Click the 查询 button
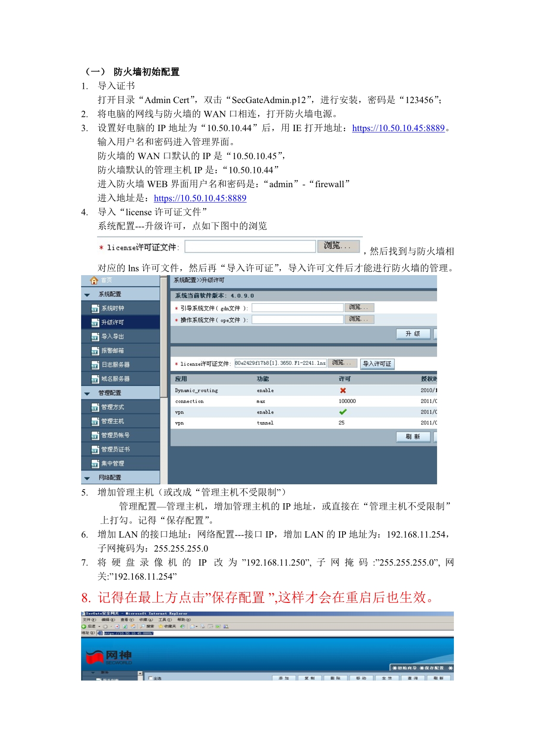Viewport: 535px width, 756px height. click(x=413, y=678)
